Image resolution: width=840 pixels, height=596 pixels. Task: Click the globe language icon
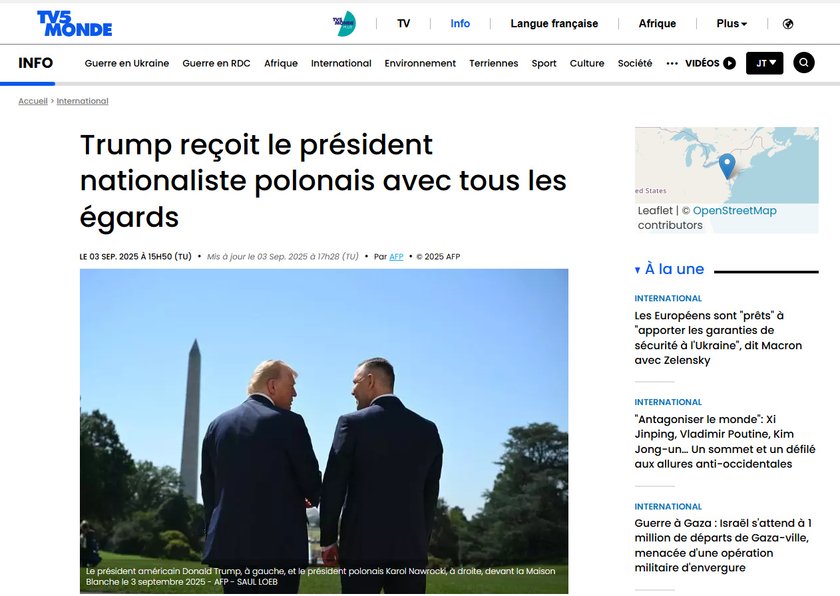(788, 24)
